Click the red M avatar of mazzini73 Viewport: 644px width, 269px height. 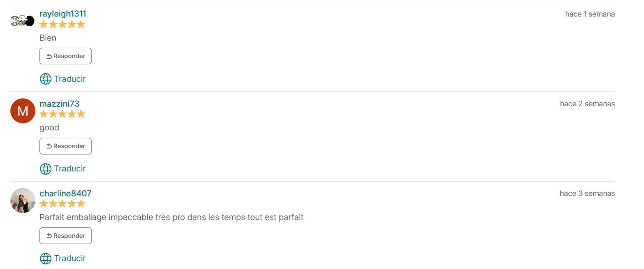23,111
